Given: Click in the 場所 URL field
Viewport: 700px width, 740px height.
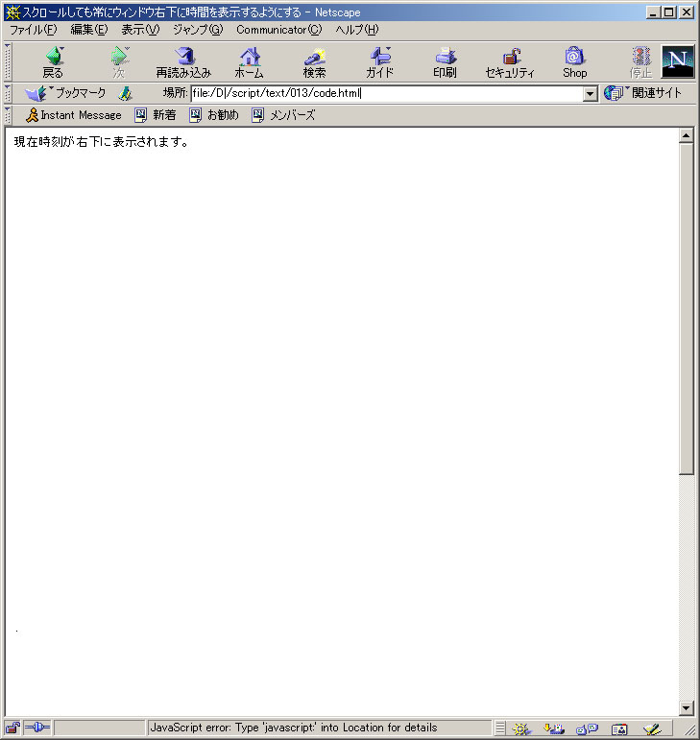Looking at the screenshot, I should coord(387,93).
